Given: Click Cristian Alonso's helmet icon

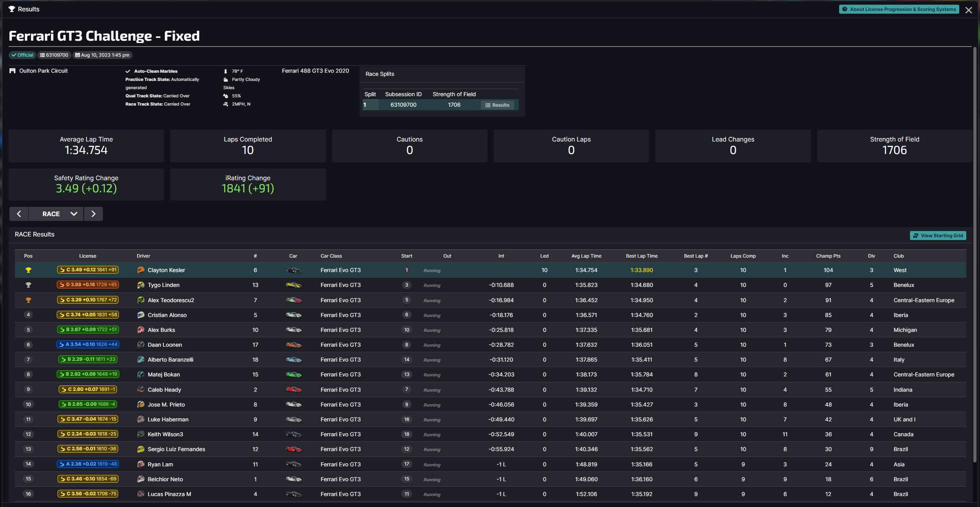Looking at the screenshot, I should point(141,315).
